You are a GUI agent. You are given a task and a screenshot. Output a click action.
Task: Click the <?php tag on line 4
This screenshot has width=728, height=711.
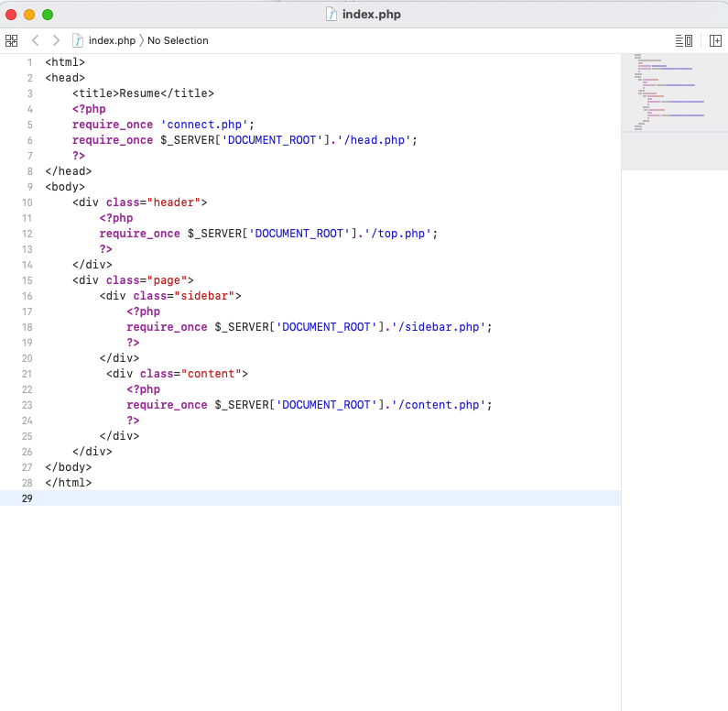tap(89, 109)
